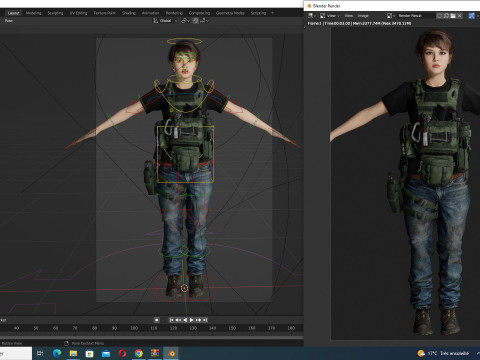Jump to the next keyframe
The image size is (480, 360).
pyautogui.click(x=198, y=320)
